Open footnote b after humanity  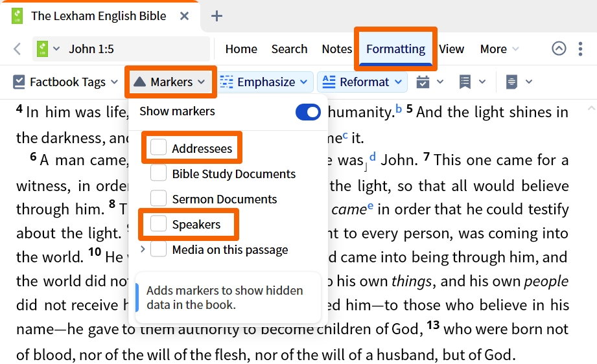pos(398,109)
